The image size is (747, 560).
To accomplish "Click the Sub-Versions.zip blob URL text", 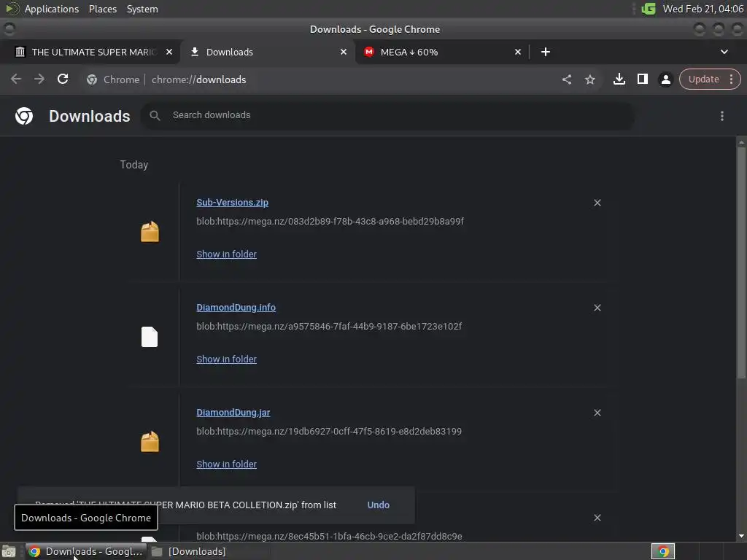I will click(330, 222).
